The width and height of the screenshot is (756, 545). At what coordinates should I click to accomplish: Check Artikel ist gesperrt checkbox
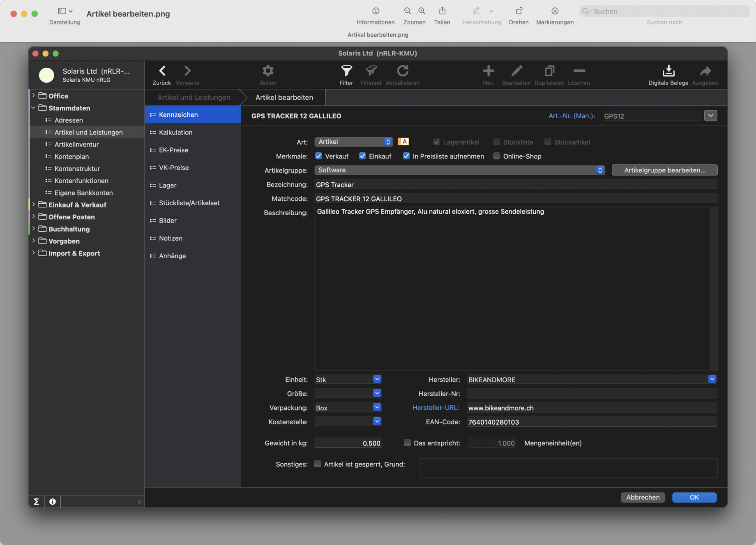(x=318, y=464)
